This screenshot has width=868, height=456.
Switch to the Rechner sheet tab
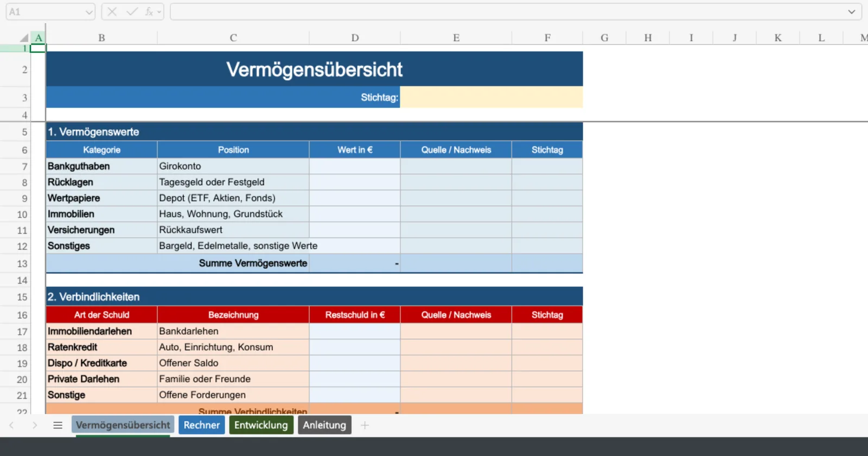[202, 425]
